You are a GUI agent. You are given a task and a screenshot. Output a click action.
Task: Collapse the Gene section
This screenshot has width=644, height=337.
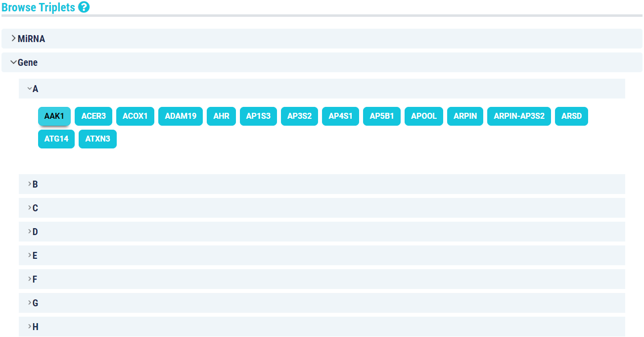(322, 62)
